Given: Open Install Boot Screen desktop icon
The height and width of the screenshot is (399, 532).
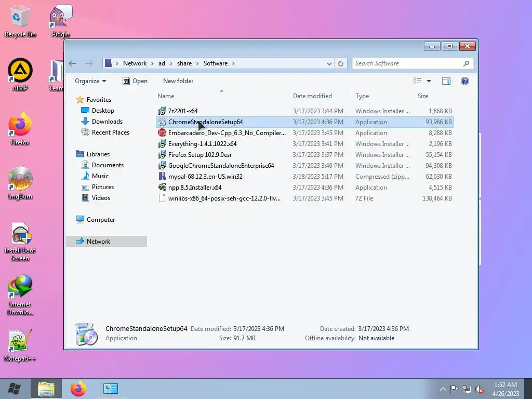Looking at the screenshot, I should click(x=20, y=242).
